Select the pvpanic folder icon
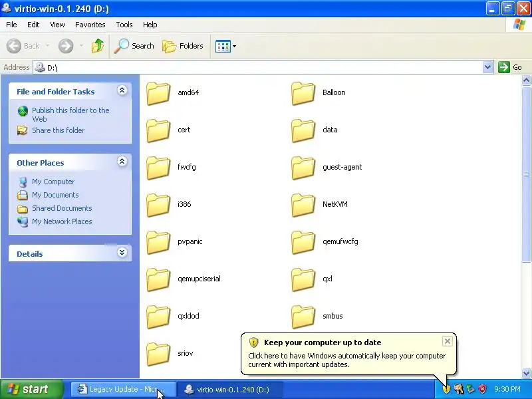The width and height of the screenshot is (532, 399). [158, 243]
